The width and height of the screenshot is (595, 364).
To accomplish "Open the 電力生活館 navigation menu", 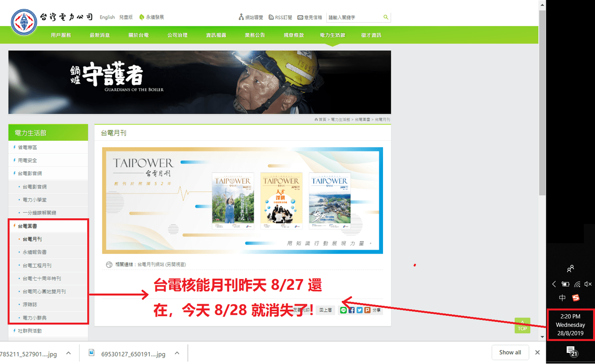I will [333, 35].
